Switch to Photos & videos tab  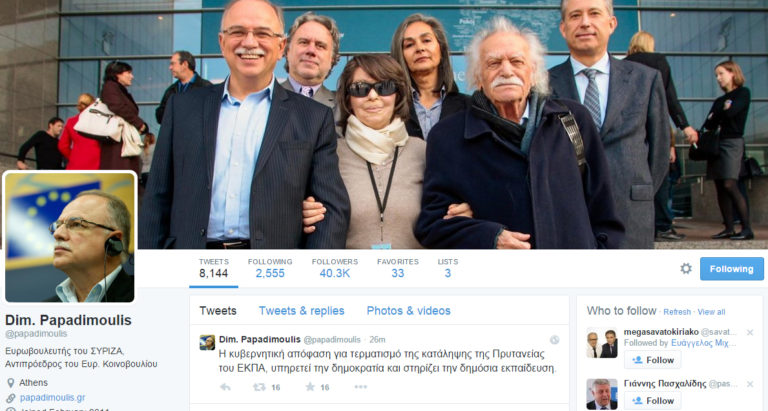pos(408,311)
